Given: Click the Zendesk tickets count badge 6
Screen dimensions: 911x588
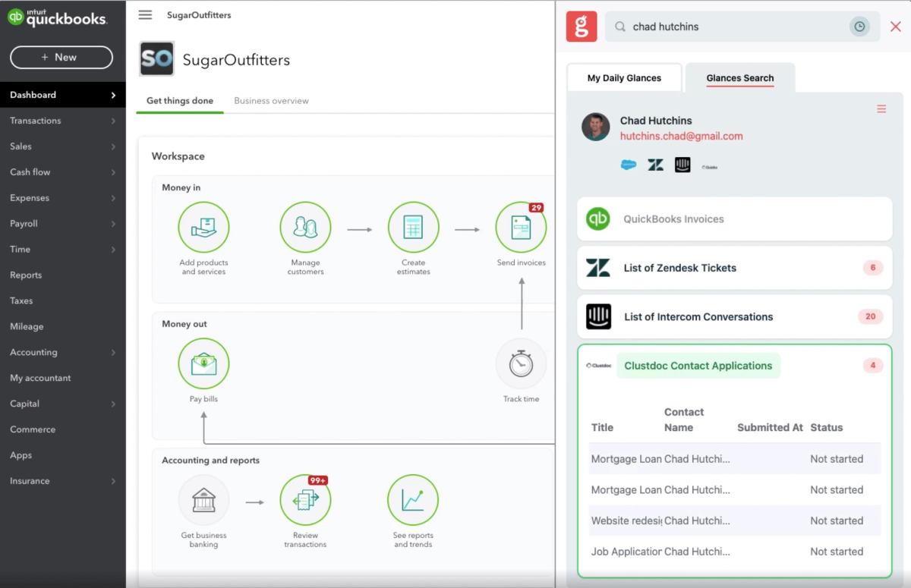Looking at the screenshot, I should pyautogui.click(x=873, y=268).
